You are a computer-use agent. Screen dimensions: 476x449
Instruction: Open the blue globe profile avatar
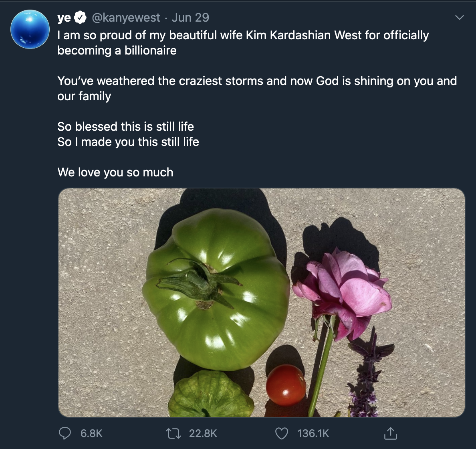coord(30,29)
